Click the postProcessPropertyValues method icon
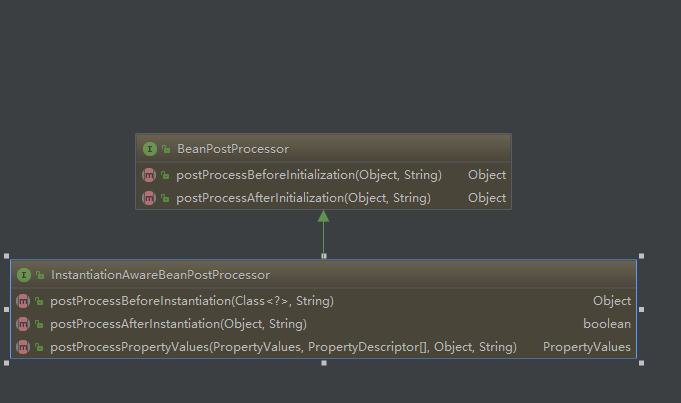Viewport: 681px width, 403px height. point(23,347)
